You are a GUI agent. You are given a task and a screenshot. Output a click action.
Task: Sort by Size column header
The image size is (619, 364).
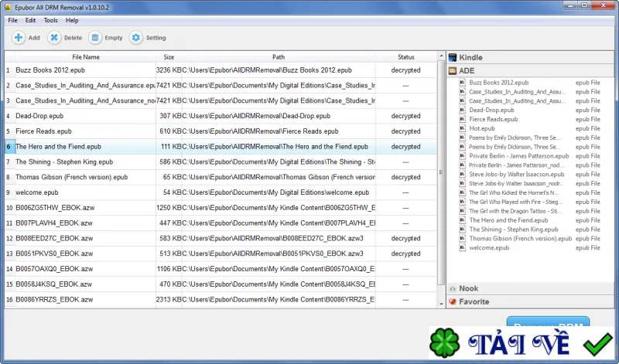click(x=169, y=57)
